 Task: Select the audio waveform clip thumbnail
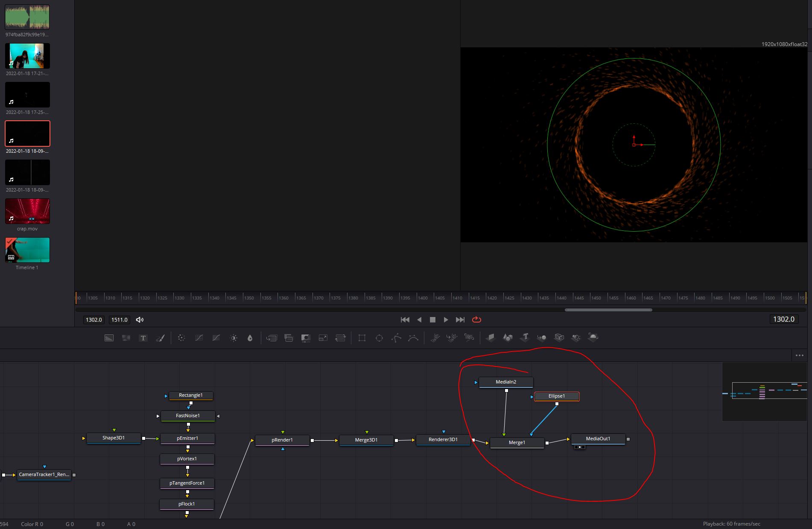pyautogui.click(x=27, y=17)
